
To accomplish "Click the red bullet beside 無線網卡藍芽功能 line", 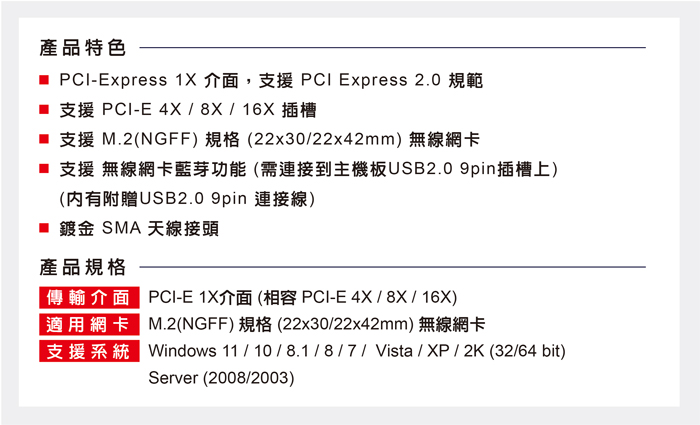I will [45, 169].
